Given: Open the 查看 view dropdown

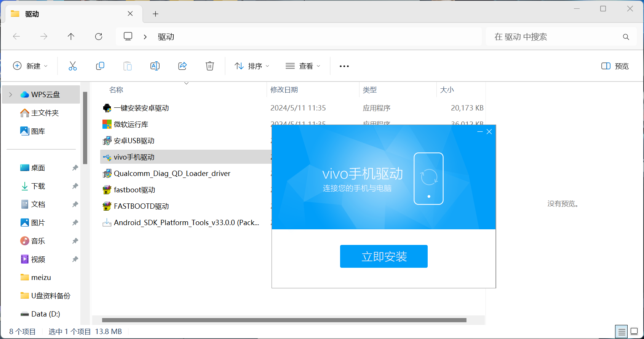Looking at the screenshot, I should coord(303,66).
